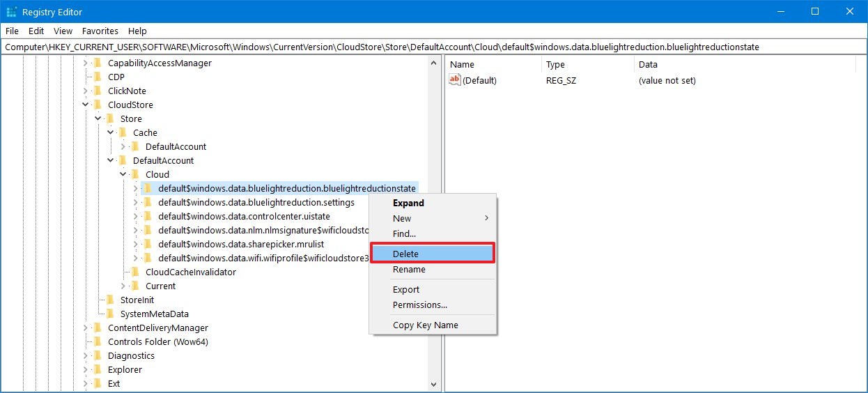Screen dimensions: 868x393
Task: Click the registry path address bar
Action: (433, 47)
